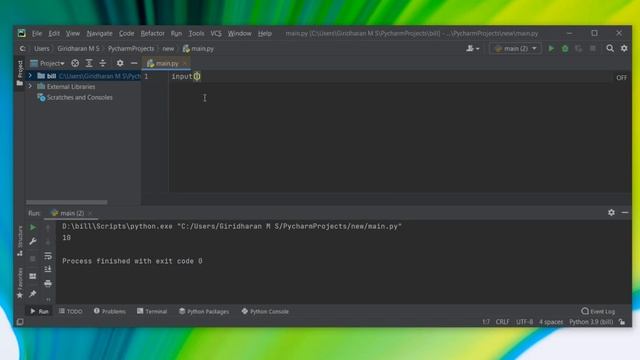Open the Edit menu
Screen dimensions: 640x360
pos(54,33)
